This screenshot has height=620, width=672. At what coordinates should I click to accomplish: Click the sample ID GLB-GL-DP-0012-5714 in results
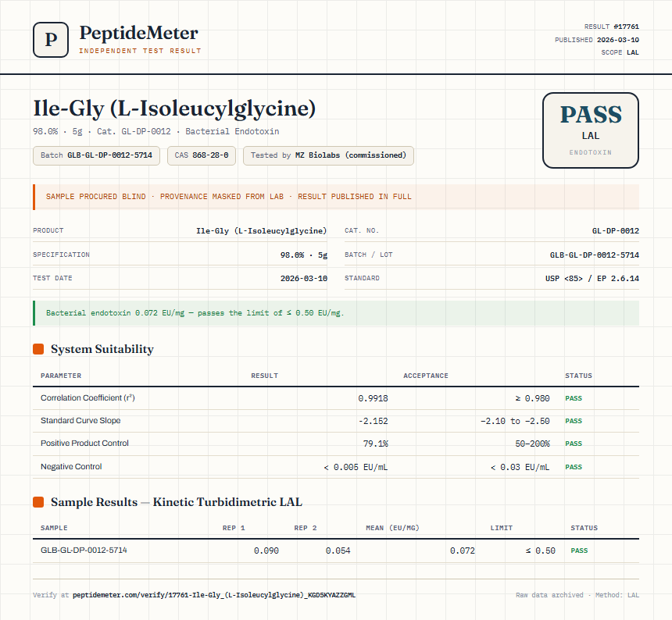click(84, 550)
